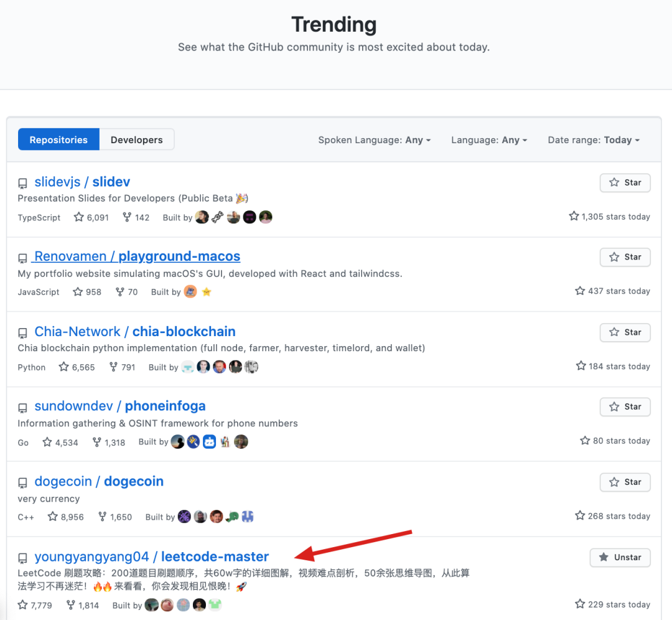Click last contributor avatar of leetcode-master
Image resolution: width=672 pixels, height=620 pixels.
215,604
